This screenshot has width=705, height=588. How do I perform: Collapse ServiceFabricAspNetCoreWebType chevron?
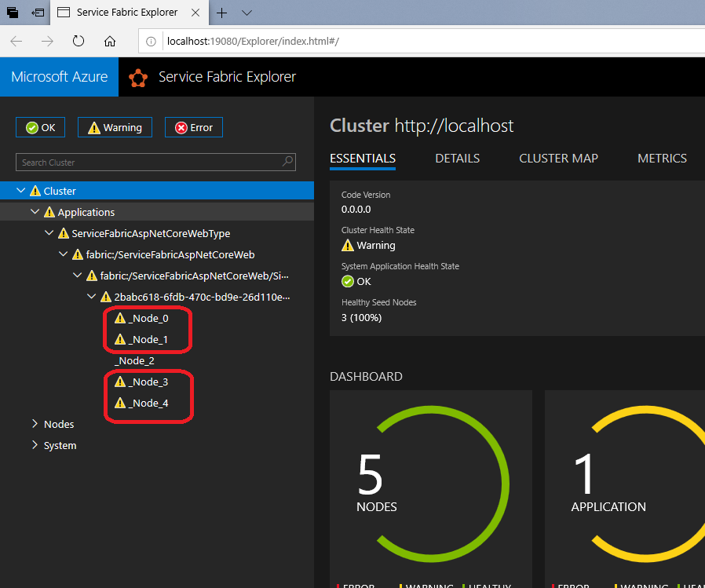[49, 233]
